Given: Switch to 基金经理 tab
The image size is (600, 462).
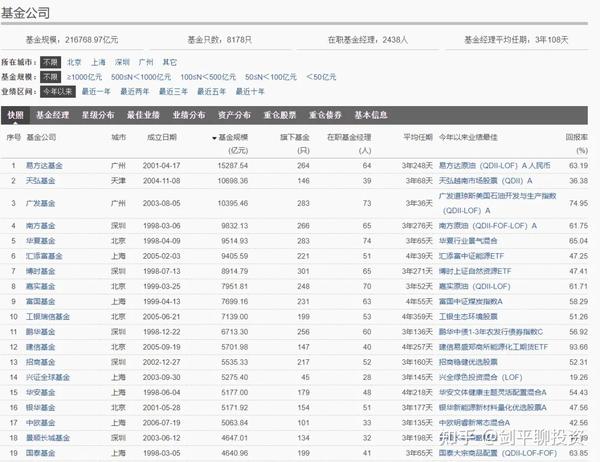Looking at the screenshot, I should (52, 115).
